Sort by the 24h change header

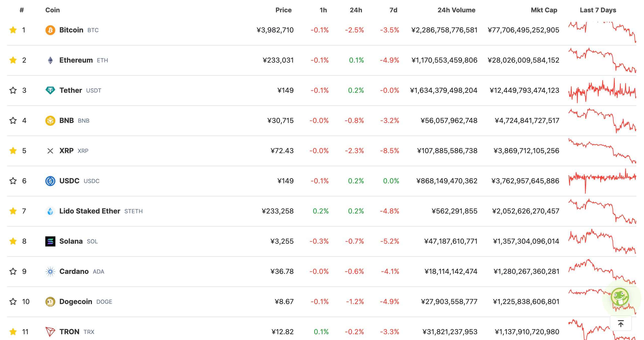[x=356, y=10]
